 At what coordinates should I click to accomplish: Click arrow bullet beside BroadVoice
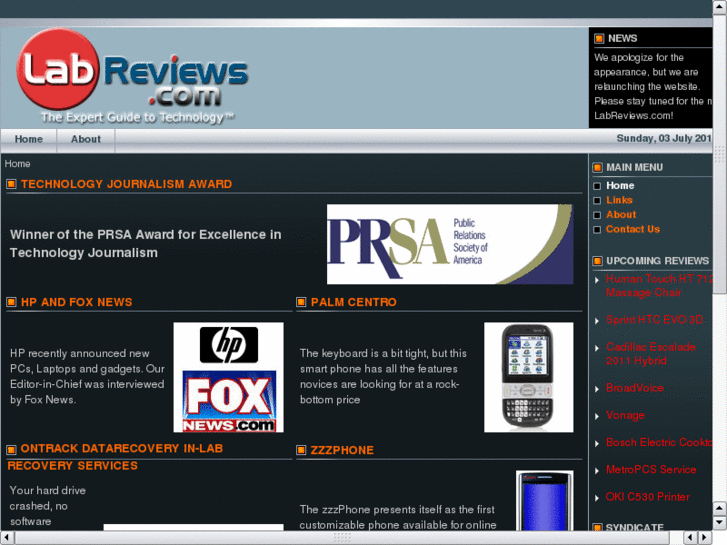597,389
